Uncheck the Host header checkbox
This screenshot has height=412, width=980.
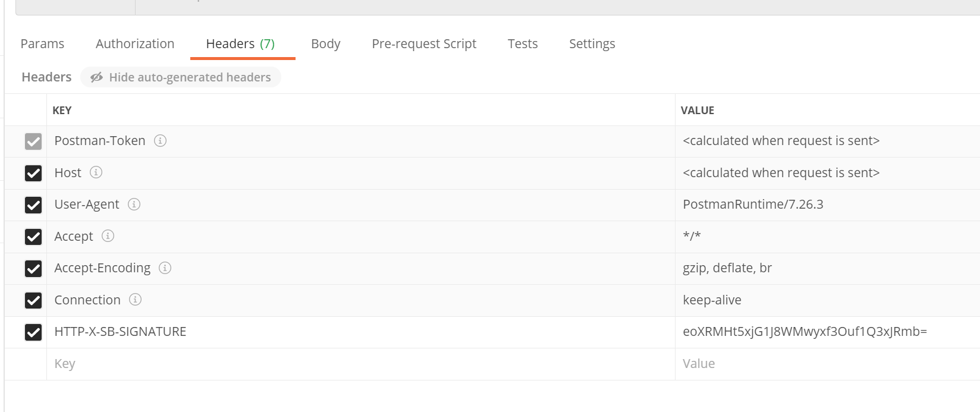[x=33, y=173]
